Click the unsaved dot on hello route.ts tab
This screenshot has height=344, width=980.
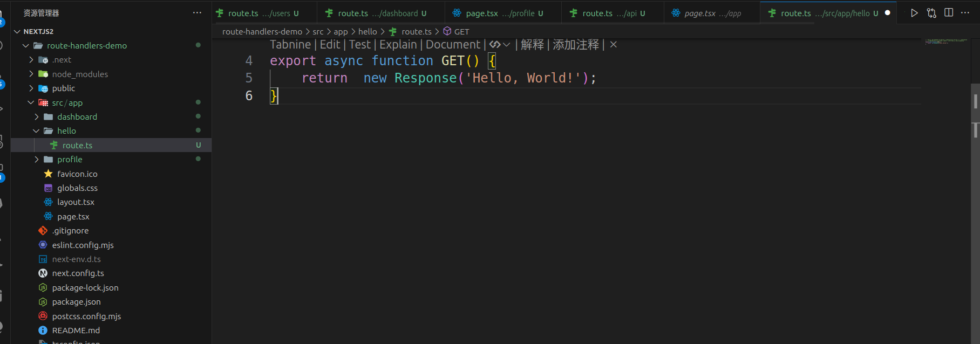tap(888, 13)
